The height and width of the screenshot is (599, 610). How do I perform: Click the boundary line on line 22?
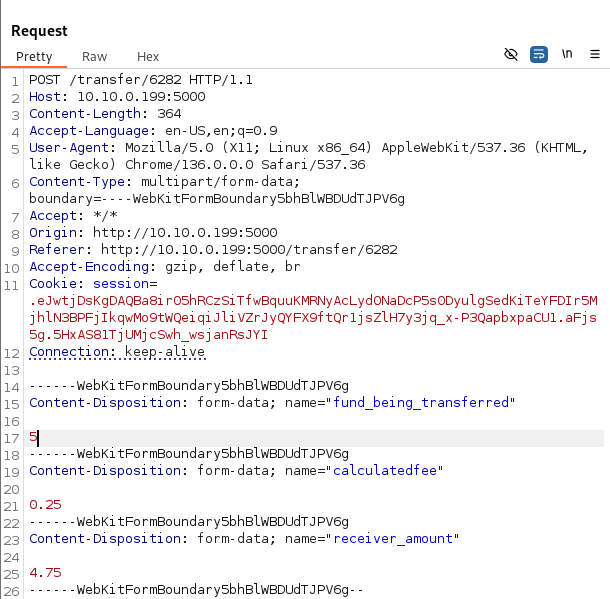coord(189,522)
